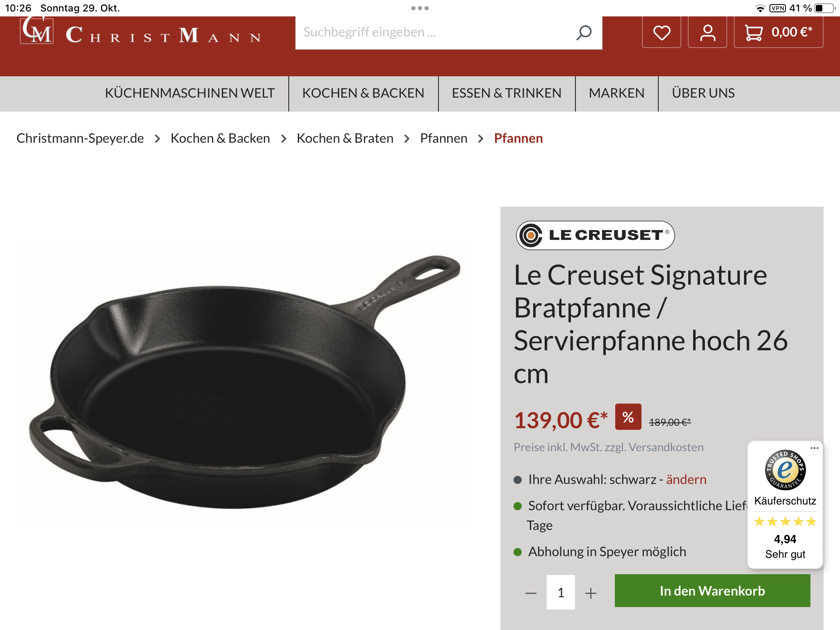Open the Marken menu
Screen dimensions: 840x630
click(x=616, y=93)
